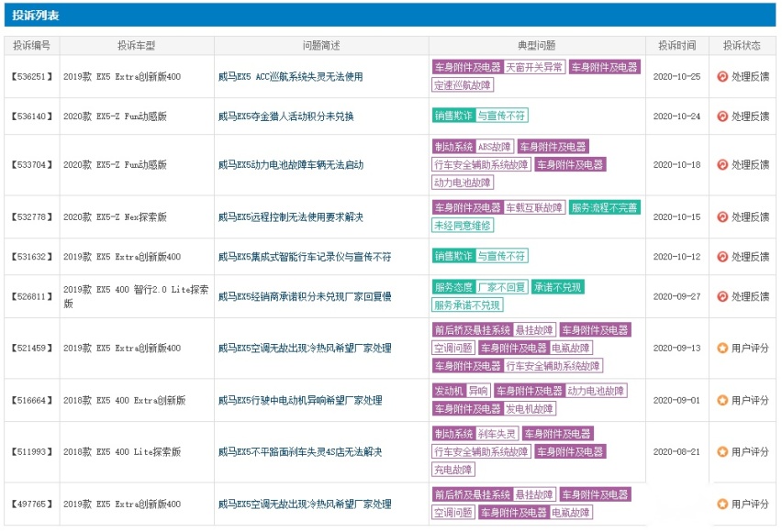782x532 pixels.
Task: Click 动力电池故障 tag in row 533704
Action: (x=463, y=183)
